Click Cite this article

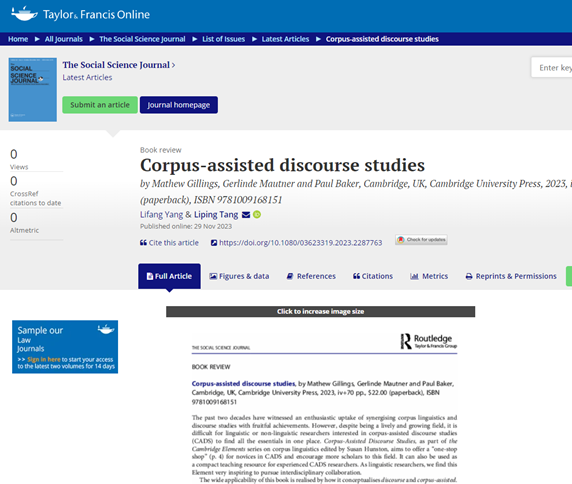tap(174, 243)
